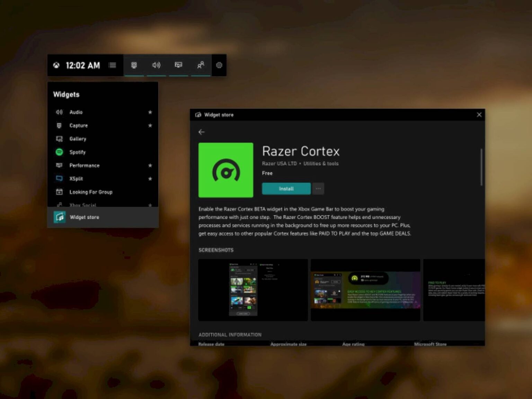Click the Gallery icon in Widgets list
The image size is (532, 399).
59,139
